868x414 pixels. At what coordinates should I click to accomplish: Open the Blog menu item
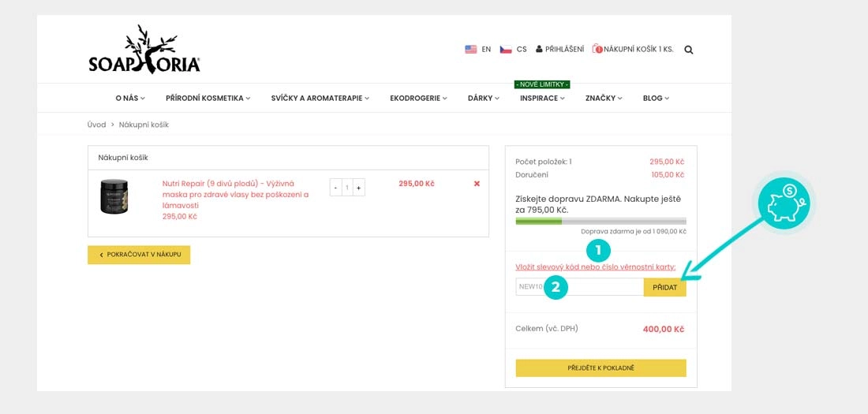[656, 99]
